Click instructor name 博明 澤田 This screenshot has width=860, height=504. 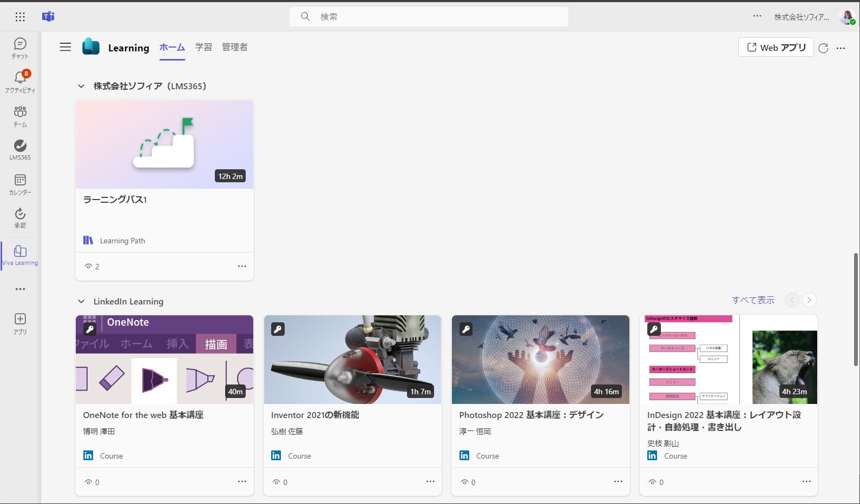[x=99, y=432]
